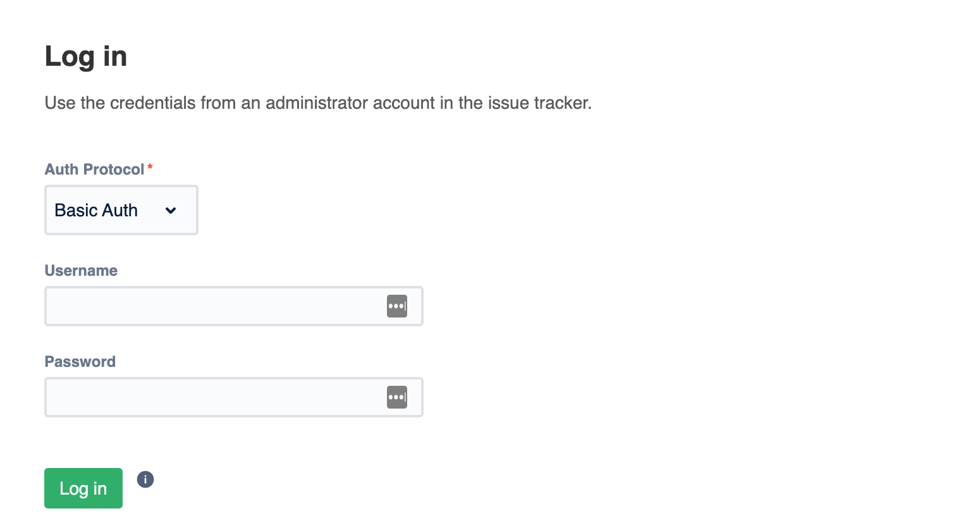Screen dimensions: 980x530
Task: Click the chevron arrow in Basic Auth
Action: 171,211
